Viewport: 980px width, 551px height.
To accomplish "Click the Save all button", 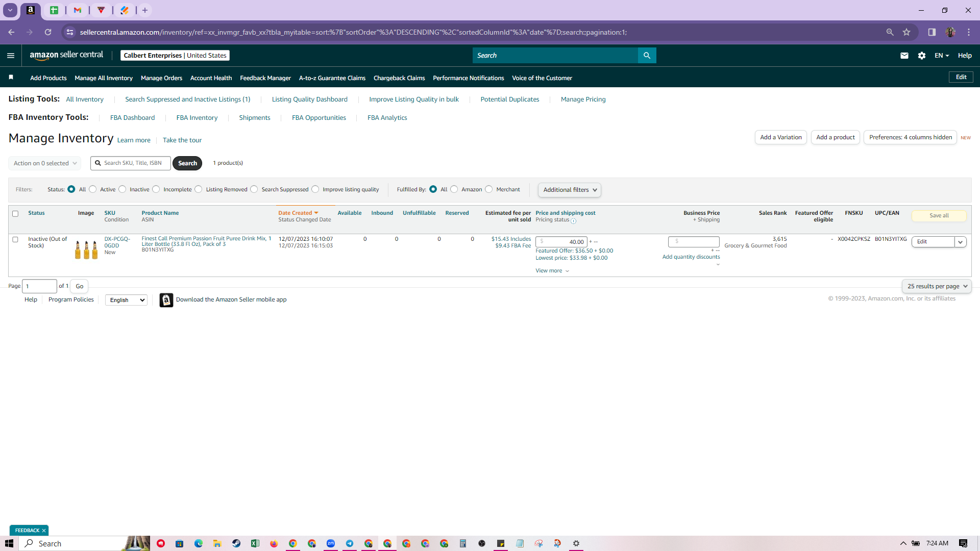I will pyautogui.click(x=939, y=216).
